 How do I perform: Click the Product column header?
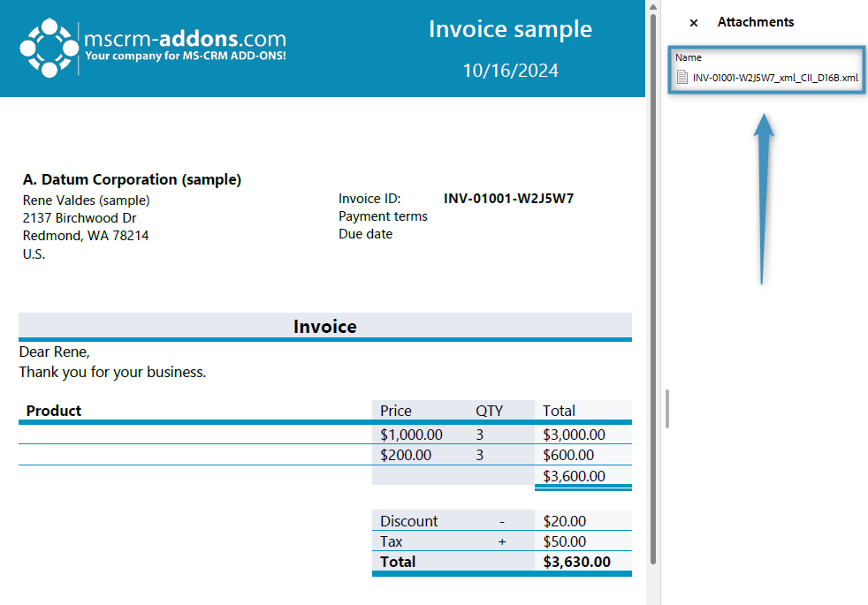(54, 411)
